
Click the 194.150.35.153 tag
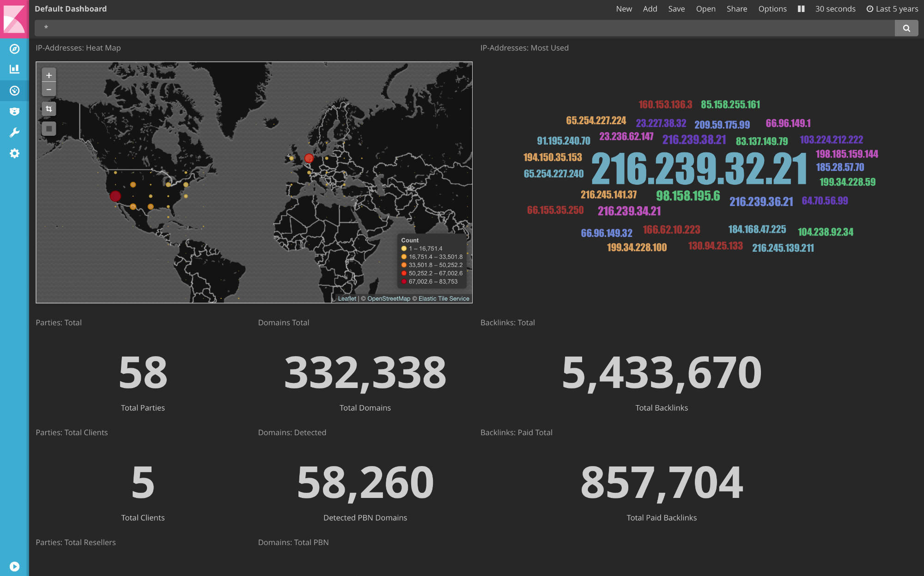[x=553, y=158]
